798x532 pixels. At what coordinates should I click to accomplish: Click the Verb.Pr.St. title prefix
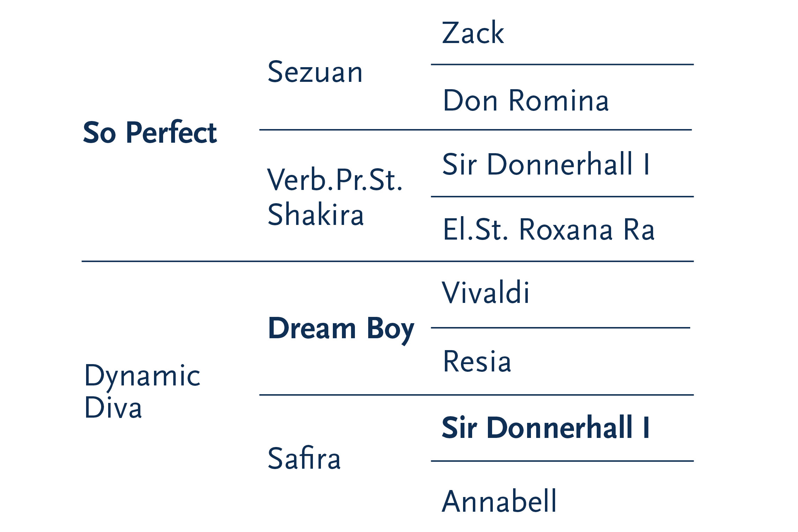coord(335,180)
